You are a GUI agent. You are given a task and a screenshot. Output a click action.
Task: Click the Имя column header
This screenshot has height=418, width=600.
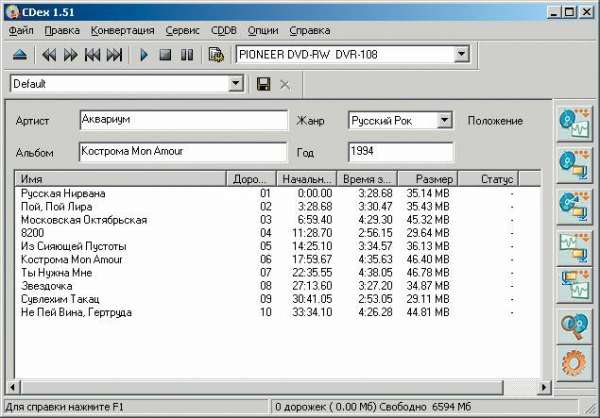tap(120, 178)
